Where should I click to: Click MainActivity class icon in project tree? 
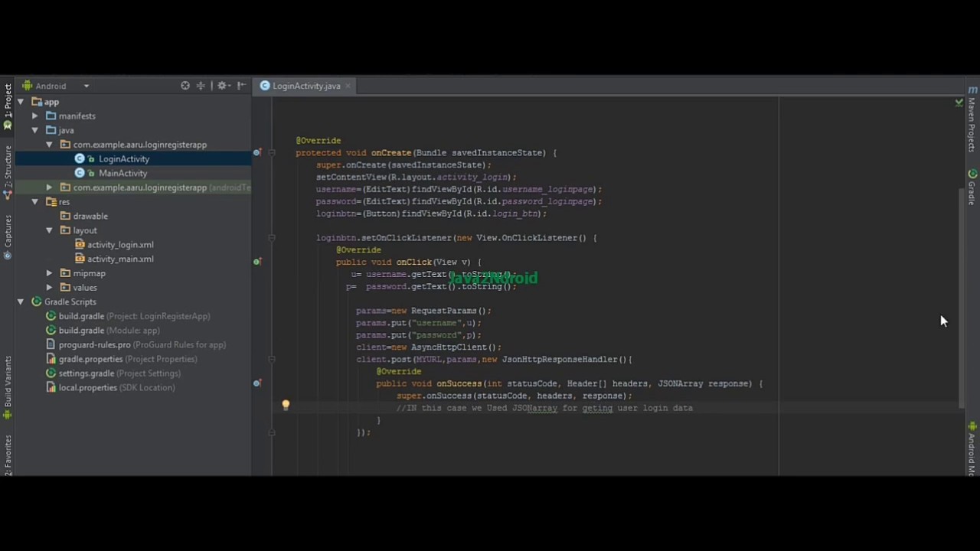click(x=80, y=173)
